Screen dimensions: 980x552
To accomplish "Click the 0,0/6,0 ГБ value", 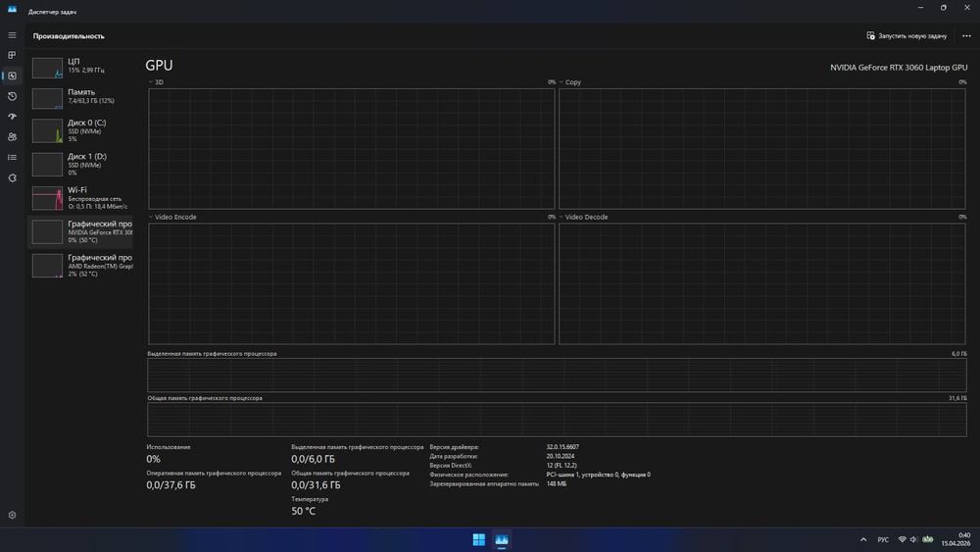I will [x=313, y=459].
